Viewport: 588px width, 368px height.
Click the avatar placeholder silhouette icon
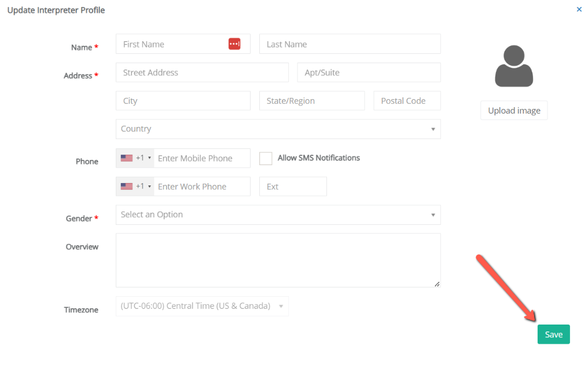tap(513, 65)
